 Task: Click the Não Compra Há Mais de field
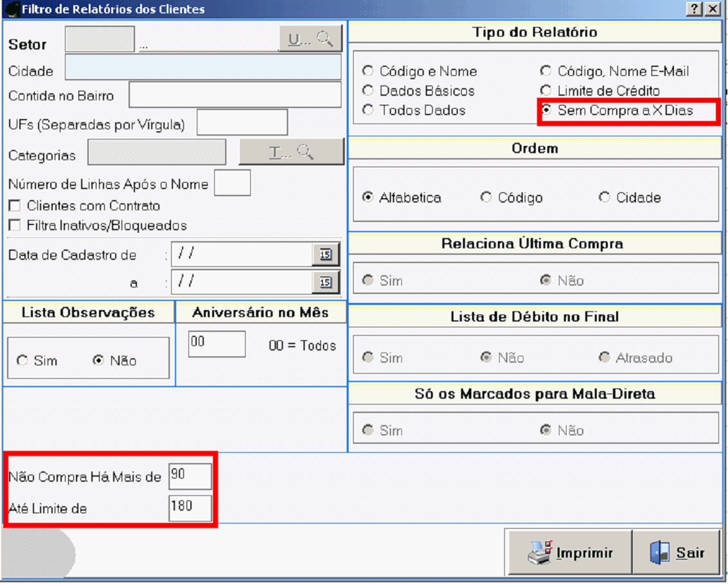[190, 477]
